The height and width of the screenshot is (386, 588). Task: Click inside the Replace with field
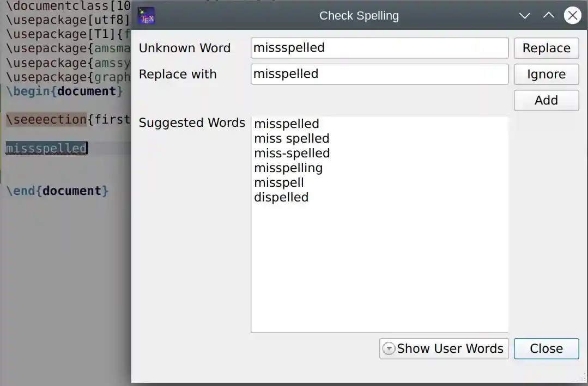379,74
